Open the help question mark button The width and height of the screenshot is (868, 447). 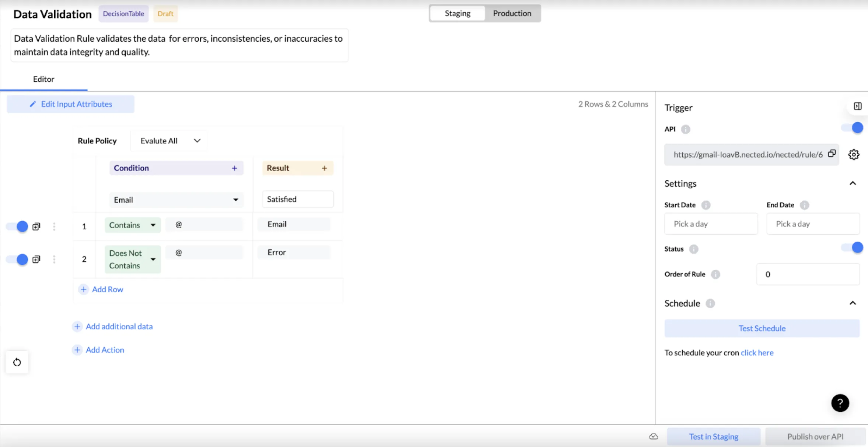[840, 403]
